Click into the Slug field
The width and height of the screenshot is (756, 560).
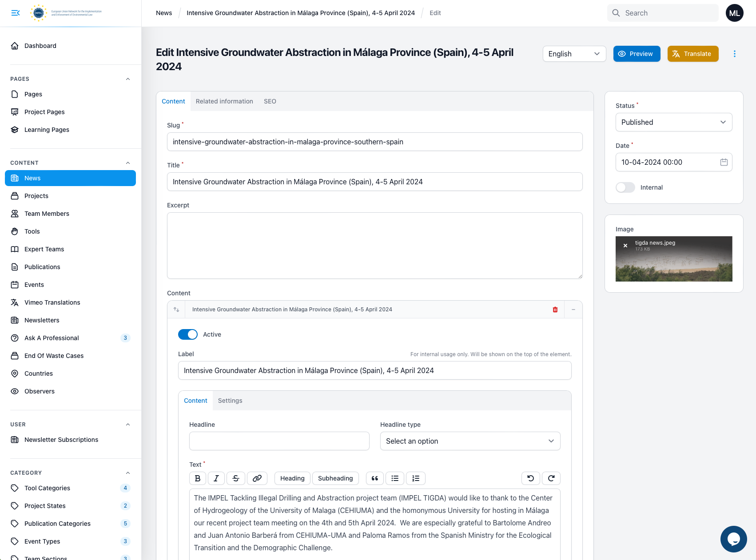point(375,142)
